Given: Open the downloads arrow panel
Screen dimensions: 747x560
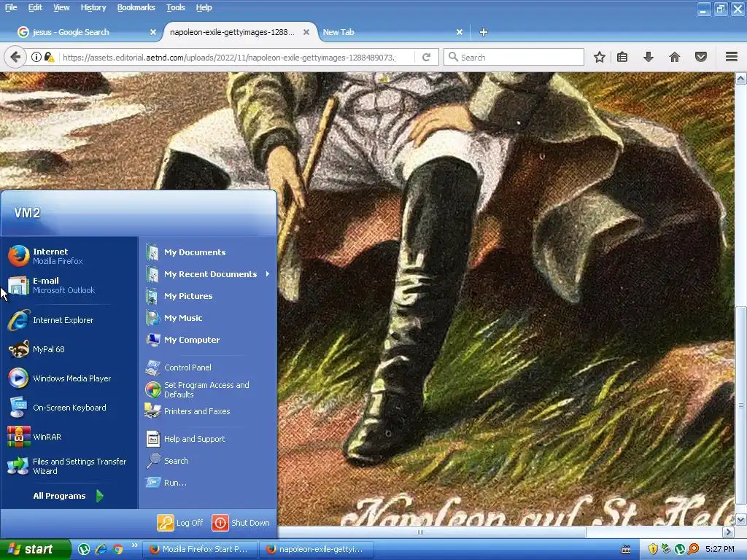Looking at the screenshot, I should pyautogui.click(x=649, y=57).
